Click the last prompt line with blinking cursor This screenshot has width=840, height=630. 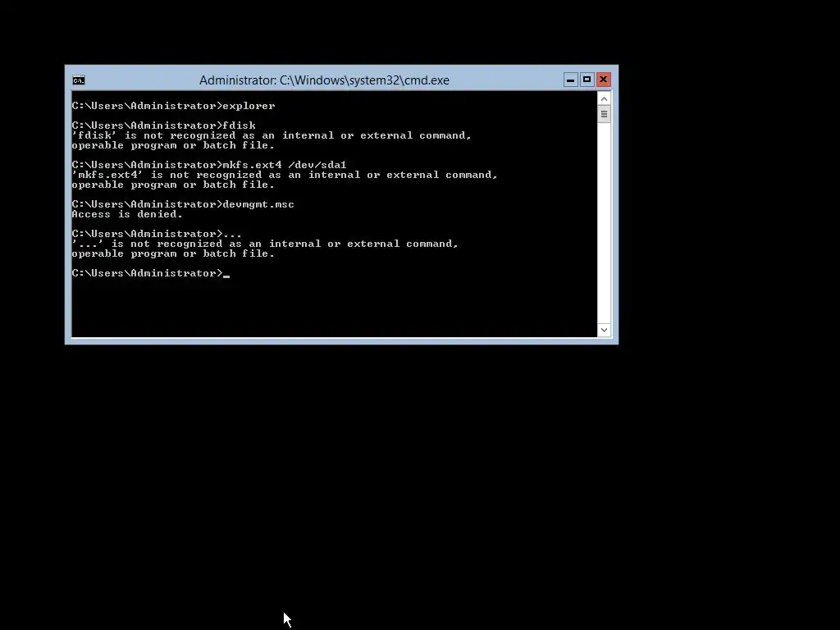(x=151, y=273)
